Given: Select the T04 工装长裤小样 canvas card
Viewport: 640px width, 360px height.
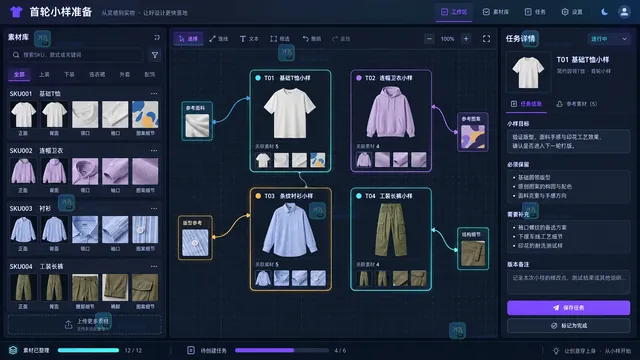Looking at the screenshot, I should point(391,239).
